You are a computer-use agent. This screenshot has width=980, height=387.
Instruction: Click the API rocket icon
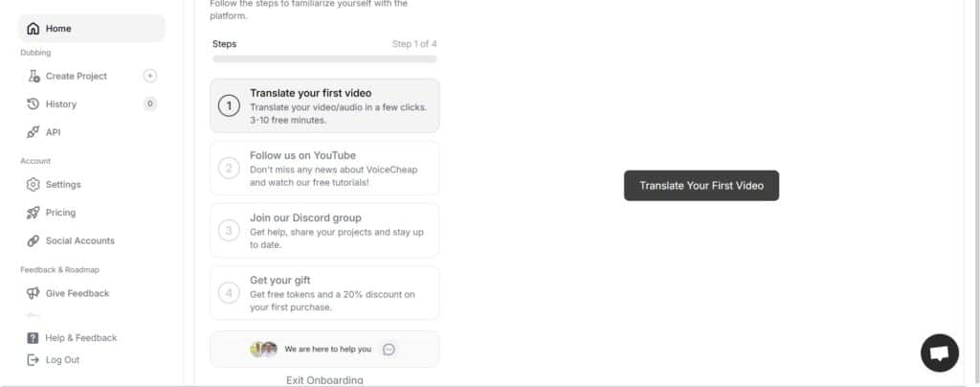(x=33, y=132)
